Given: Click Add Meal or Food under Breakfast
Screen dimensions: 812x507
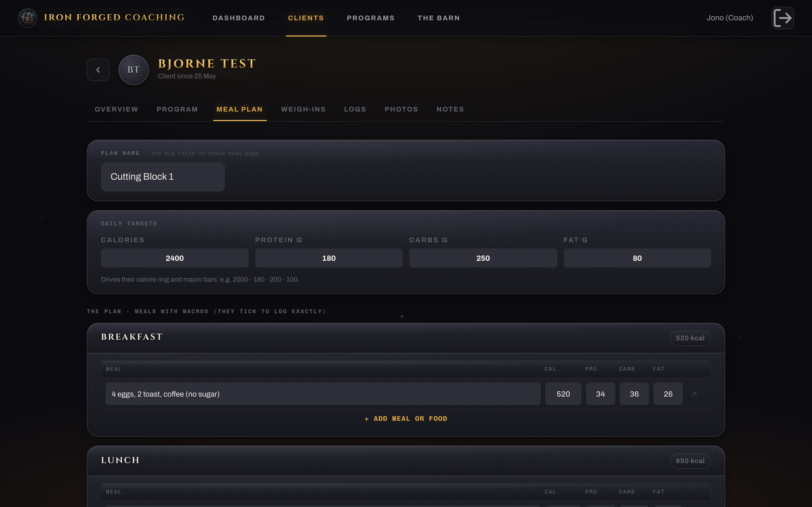Looking at the screenshot, I should coord(406,419).
